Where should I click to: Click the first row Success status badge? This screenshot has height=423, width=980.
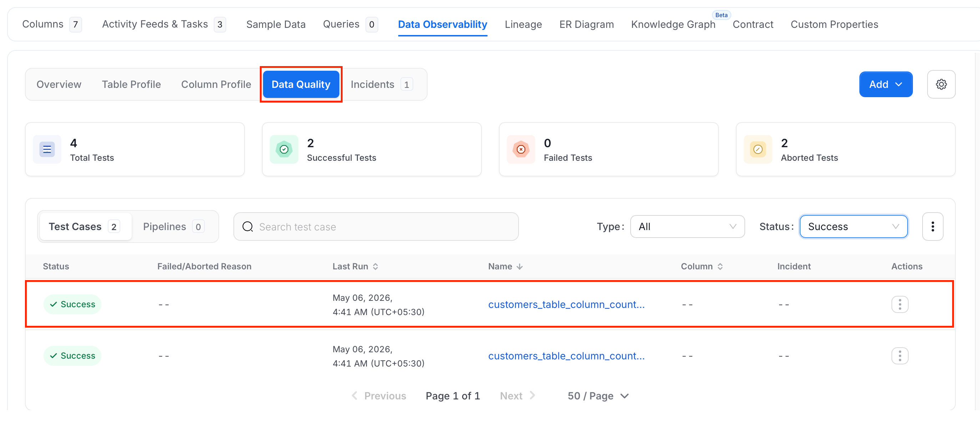tap(72, 304)
